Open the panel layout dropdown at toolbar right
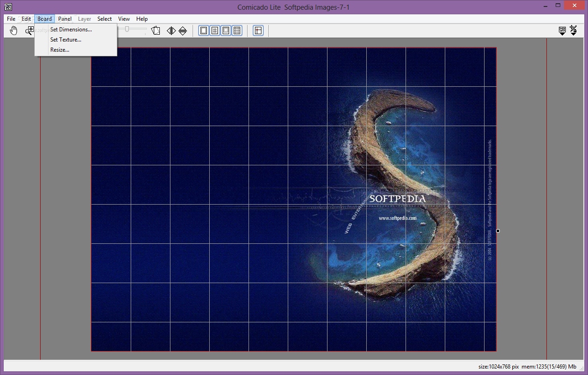The width and height of the screenshot is (588, 375). [x=562, y=30]
